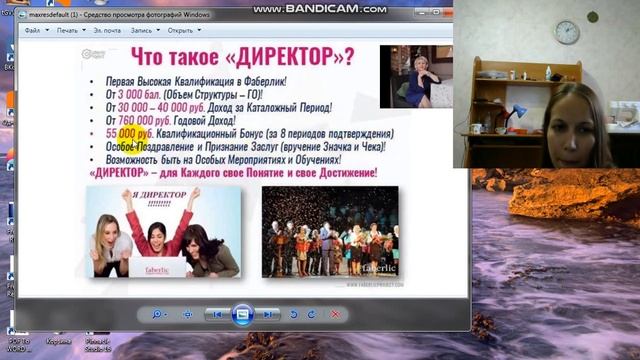
Task: Open the Файл menu
Action: [x=32, y=31]
